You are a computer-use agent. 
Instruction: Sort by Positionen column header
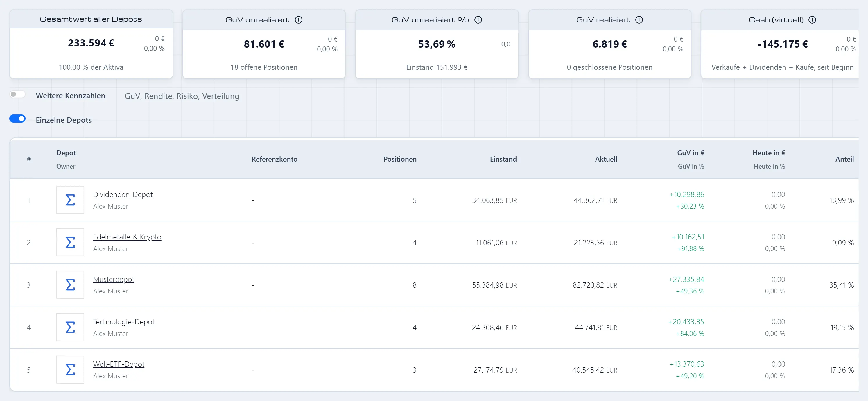400,159
